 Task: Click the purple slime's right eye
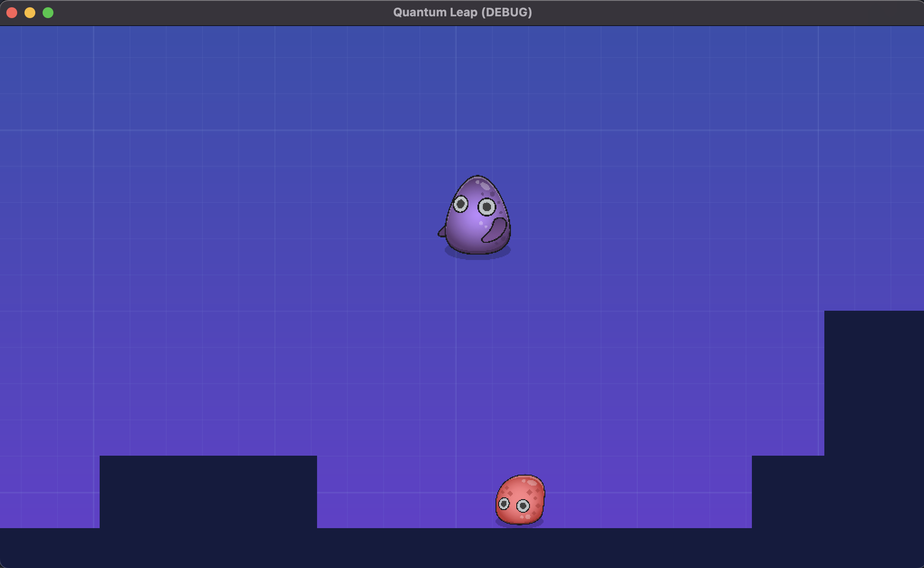(x=487, y=207)
